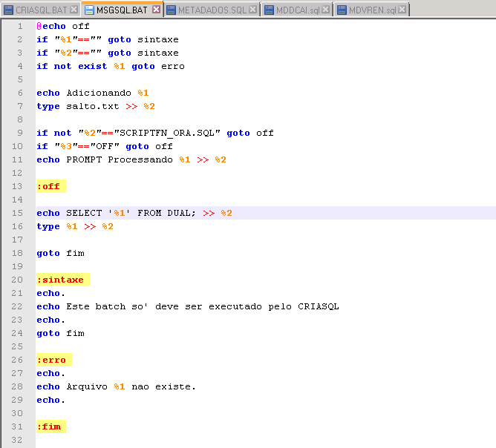The image size is (496, 448).
Task: Click 'SELECT' word on line 15
Action: click(x=84, y=213)
